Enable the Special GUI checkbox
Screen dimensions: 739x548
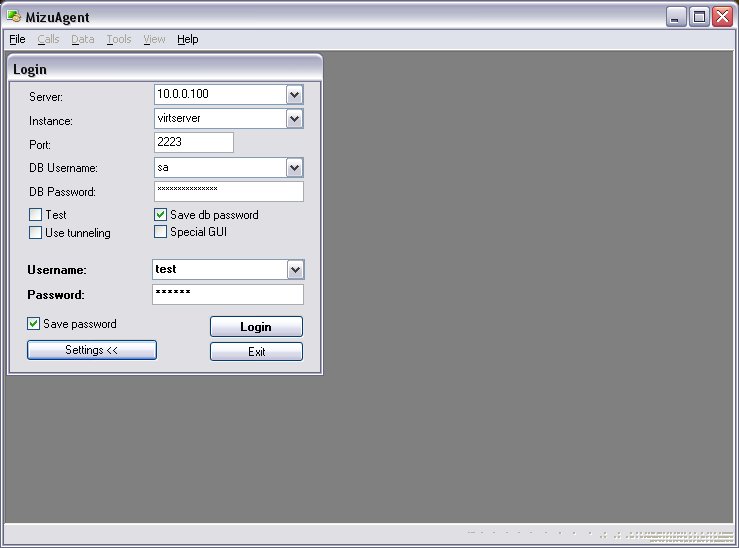[x=160, y=232]
